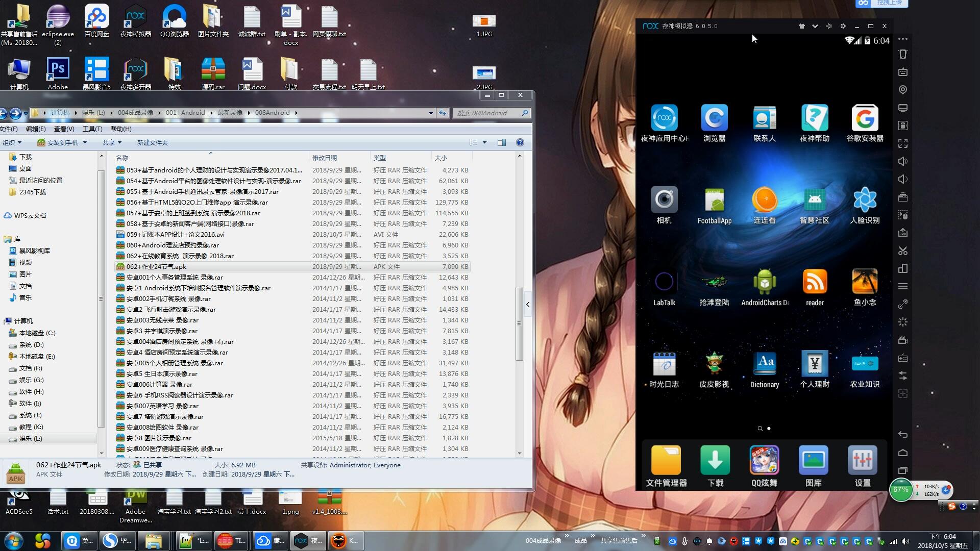Click the 搜索 008Android search field

pyautogui.click(x=491, y=113)
